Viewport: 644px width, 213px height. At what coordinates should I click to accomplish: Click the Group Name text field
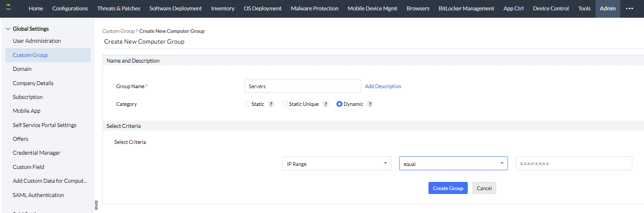click(x=302, y=86)
